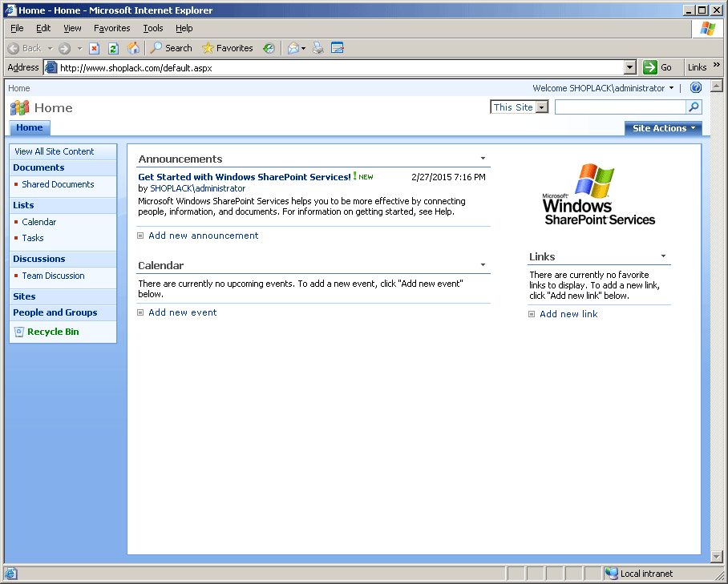This screenshot has height=584, width=728.
Task: Click the Forward arrow toolbar icon
Action: 64,48
